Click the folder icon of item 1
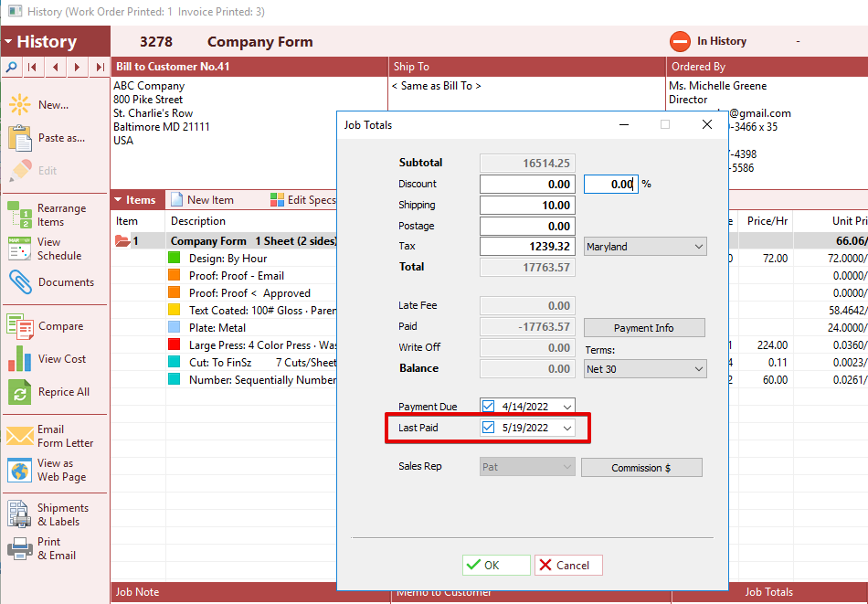This screenshot has width=868, height=604. (122, 241)
